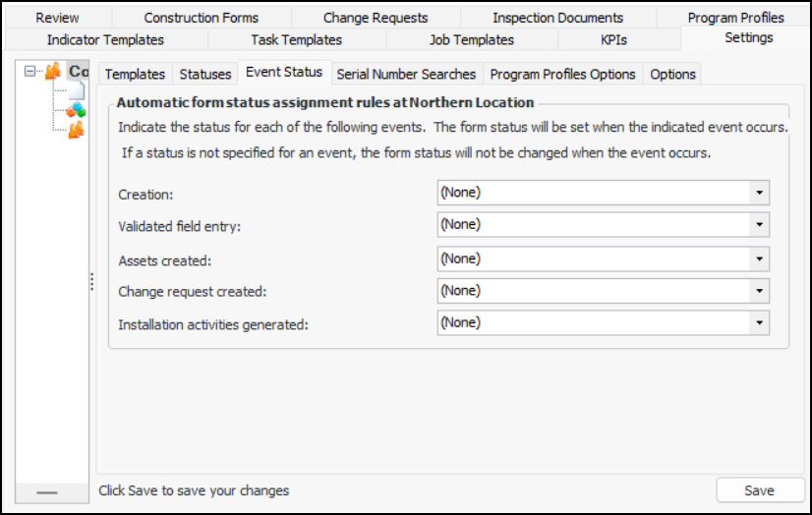Open the Change Requests tab
This screenshot has width=812, height=515.
coord(376,18)
